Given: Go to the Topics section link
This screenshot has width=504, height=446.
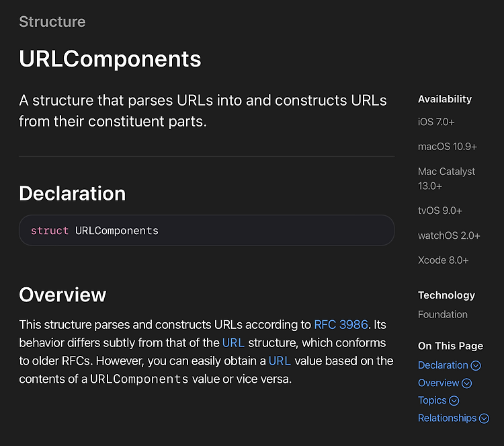Looking at the screenshot, I should (x=432, y=401).
